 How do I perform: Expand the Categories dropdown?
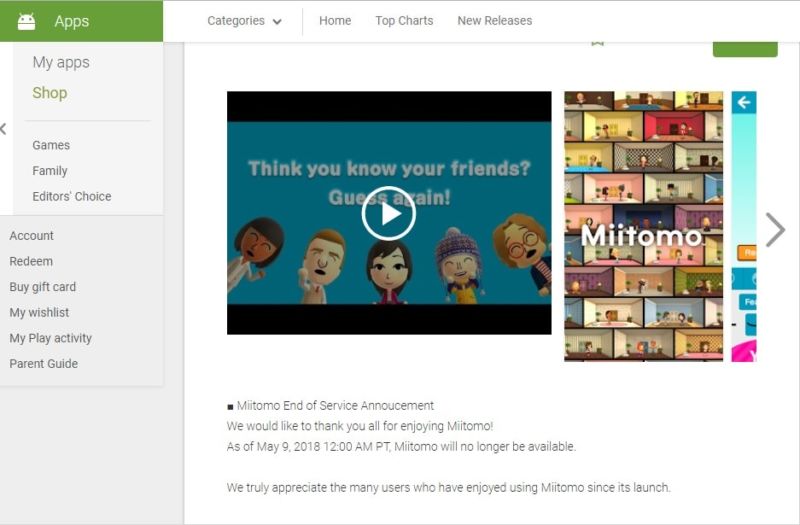pyautogui.click(x=244, y=21)
